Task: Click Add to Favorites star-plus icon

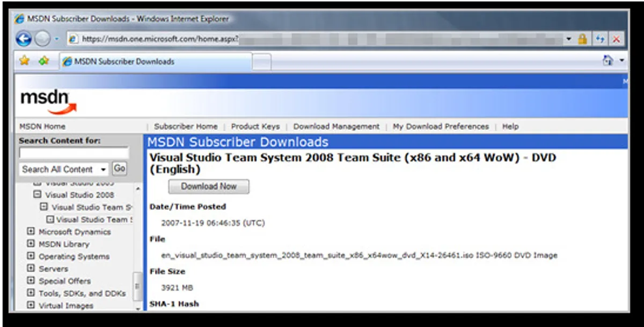Action: click(x=44, y=61)
